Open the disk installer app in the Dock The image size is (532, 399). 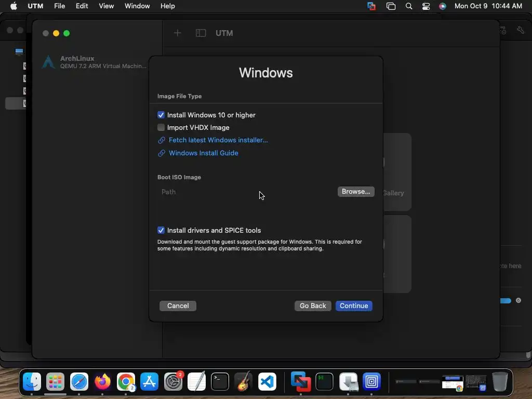(348, 381)
